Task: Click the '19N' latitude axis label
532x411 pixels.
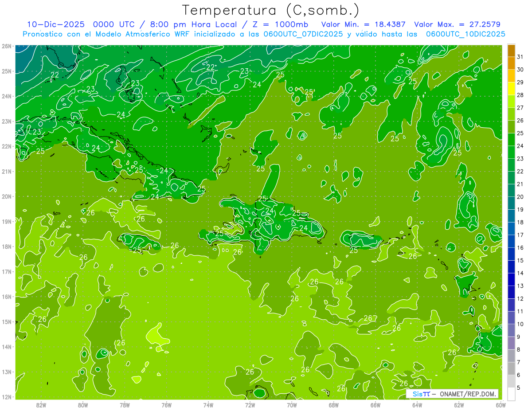Action: (x=6, y=221)
